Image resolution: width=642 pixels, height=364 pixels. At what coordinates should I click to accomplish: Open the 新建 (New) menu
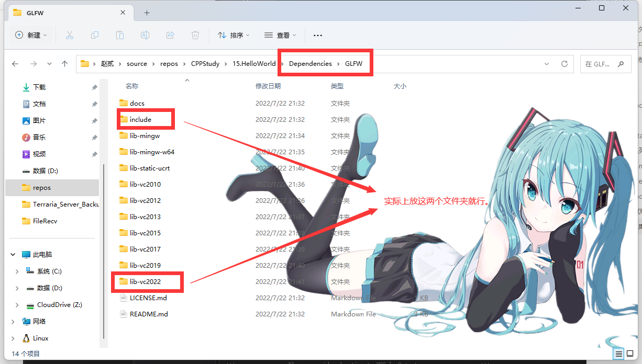point(31,35)
